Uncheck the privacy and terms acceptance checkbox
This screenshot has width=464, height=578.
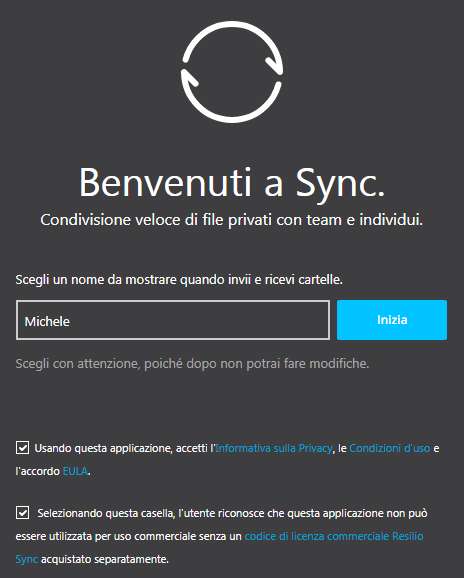22,448
